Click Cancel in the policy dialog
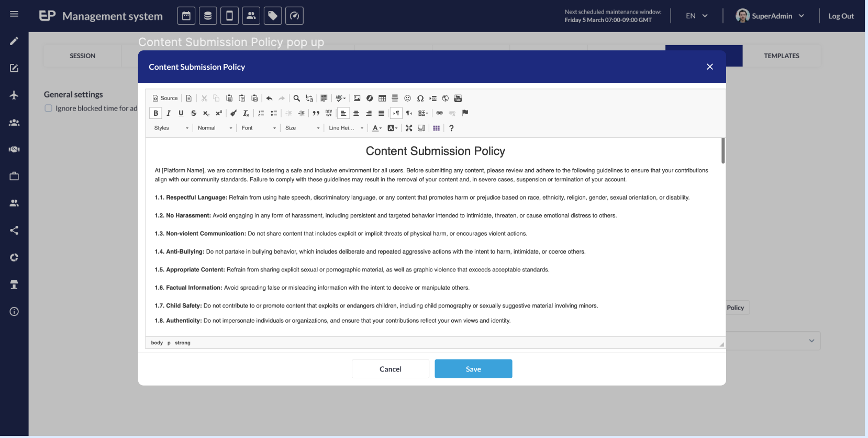This screenshot has height=438, width=868. click(x=391, y=369)
